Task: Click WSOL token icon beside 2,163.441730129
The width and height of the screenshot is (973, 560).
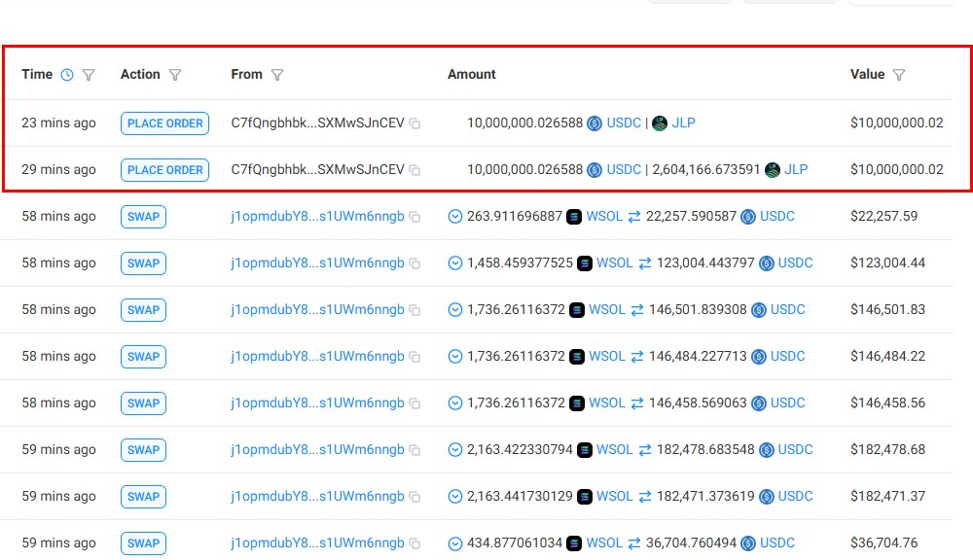Action: coord(585,496)
